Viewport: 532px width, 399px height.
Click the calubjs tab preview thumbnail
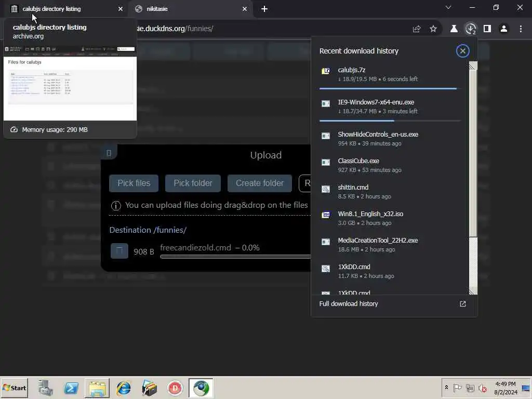[70, 83]
